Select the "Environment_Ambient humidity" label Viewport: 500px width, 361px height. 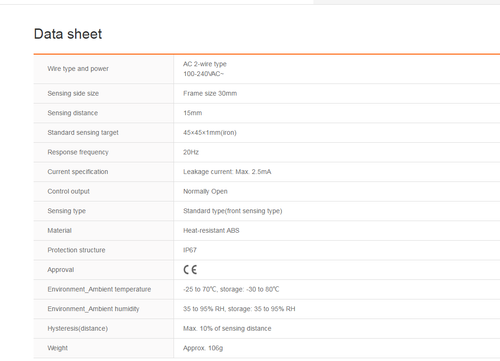point(93,309)
